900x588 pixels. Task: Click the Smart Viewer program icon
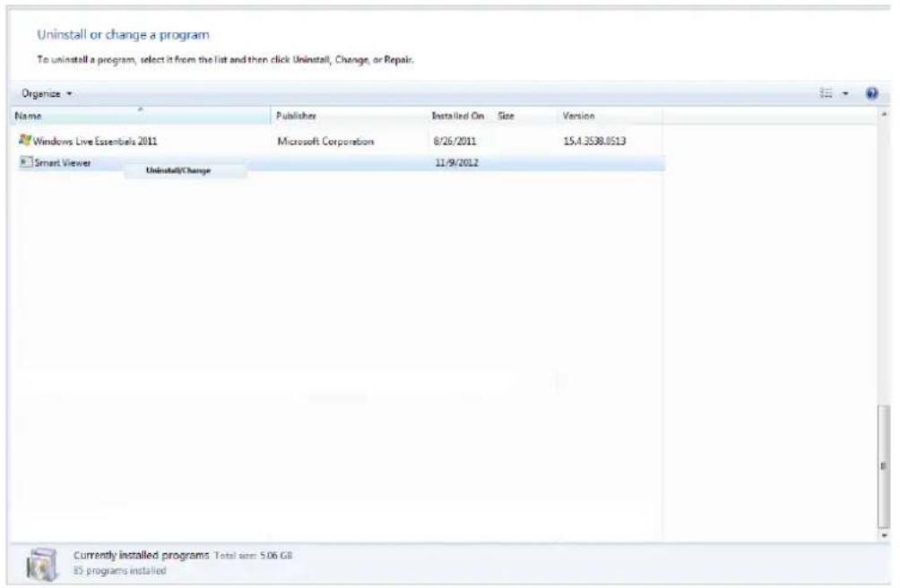(x=25, y=162)
